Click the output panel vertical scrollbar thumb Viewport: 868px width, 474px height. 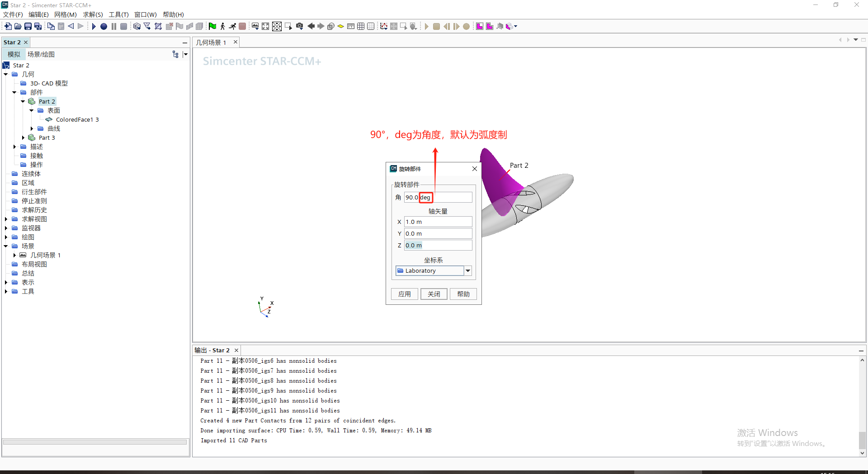point(862,440)
